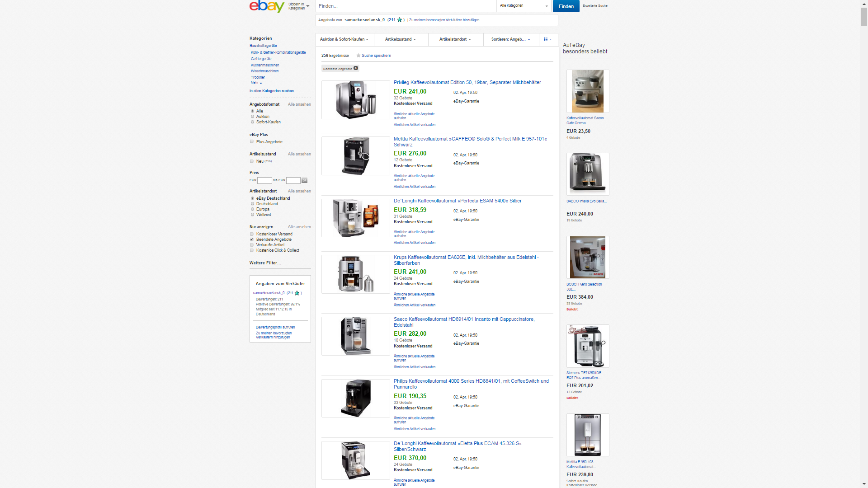The height and width of the screenshot is (488, 868).
Task: Click seller star in Angaben zum Verkäufer box
Action: [x=297, y=293]
